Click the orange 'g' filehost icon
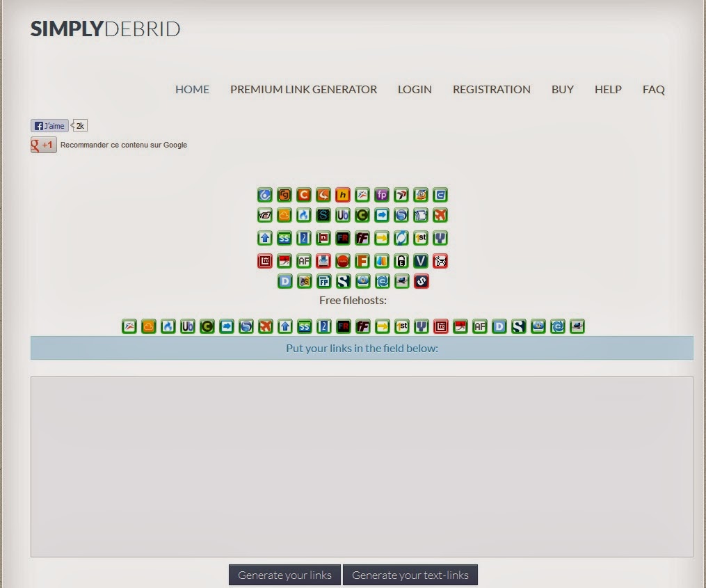Viewport: 706px width, 588px height. (284, 195)
